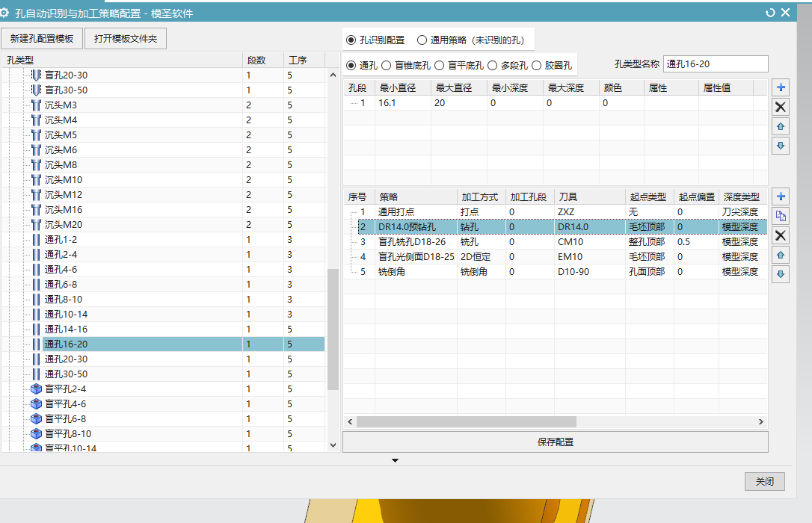Image resolution: width=812 pixels, height=523 pixels.
Task: Click the 最大直径 value 20 cell
Action: point(459,103)
